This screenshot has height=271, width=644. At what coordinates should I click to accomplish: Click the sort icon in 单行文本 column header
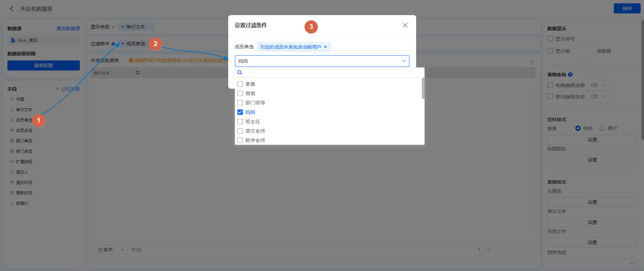click(x=137, y=73)
